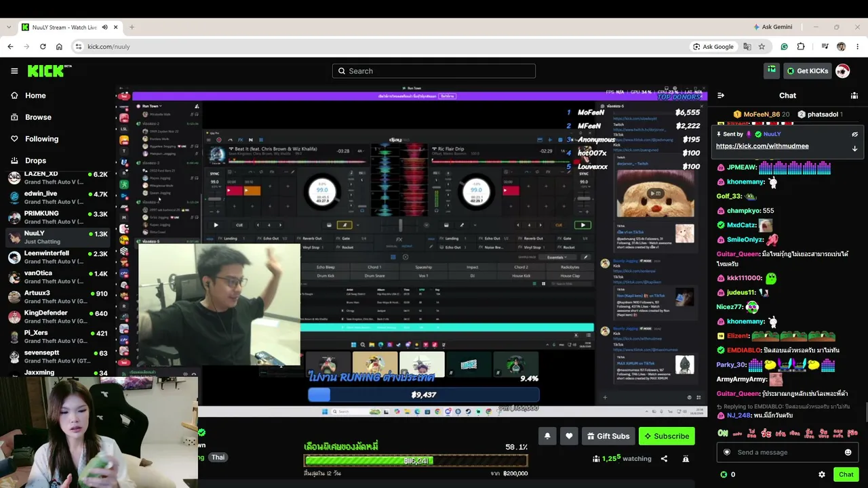Open Following in the sidebar
Viewport: 868px width, 488px height.
point(41,139)
